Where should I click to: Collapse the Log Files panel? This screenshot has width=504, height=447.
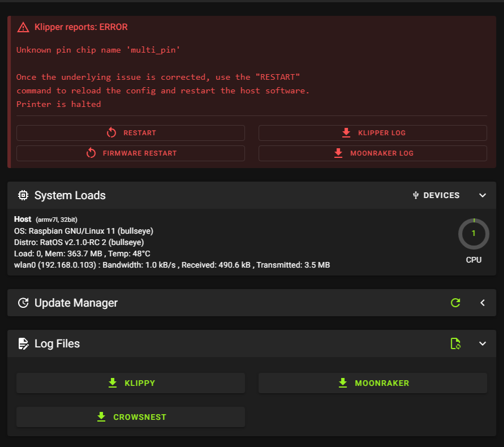[483, 343]
